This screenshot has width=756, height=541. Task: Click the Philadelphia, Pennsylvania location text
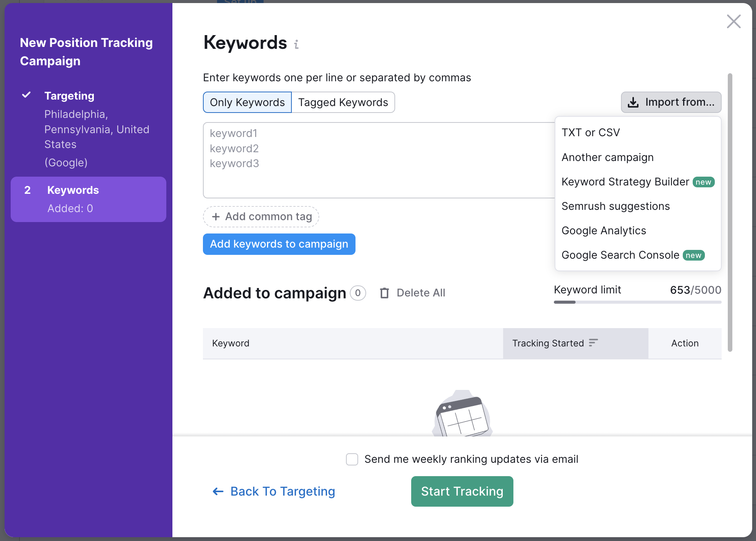[97, 129]
